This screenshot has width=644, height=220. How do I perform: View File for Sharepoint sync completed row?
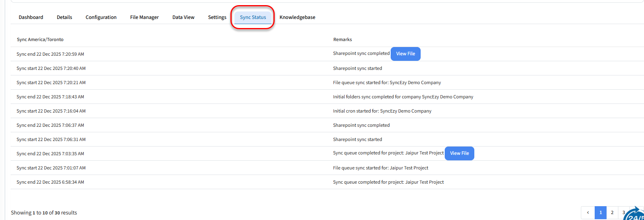405,54
